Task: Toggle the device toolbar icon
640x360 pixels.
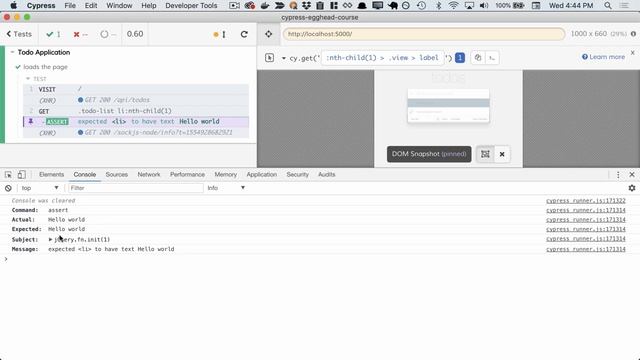Action: [22, 175]
